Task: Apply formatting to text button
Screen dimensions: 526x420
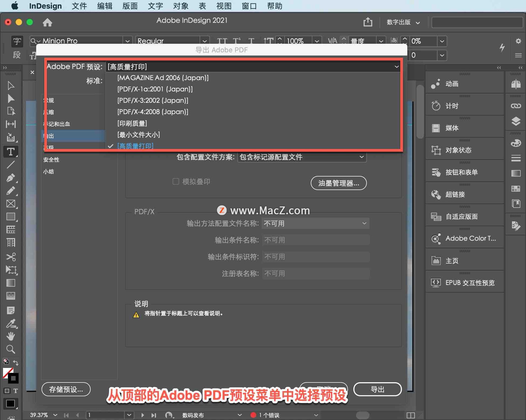Action: (15, 391)
